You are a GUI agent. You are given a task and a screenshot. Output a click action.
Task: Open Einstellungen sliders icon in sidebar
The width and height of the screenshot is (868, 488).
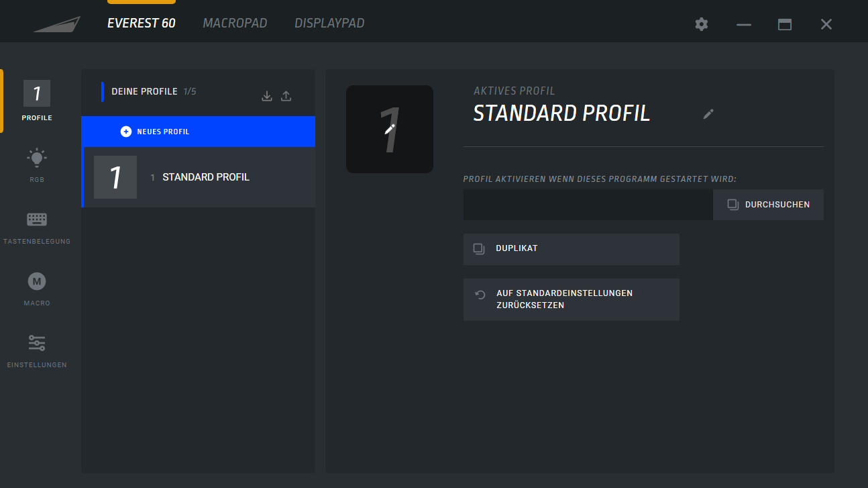coord(37,350)
